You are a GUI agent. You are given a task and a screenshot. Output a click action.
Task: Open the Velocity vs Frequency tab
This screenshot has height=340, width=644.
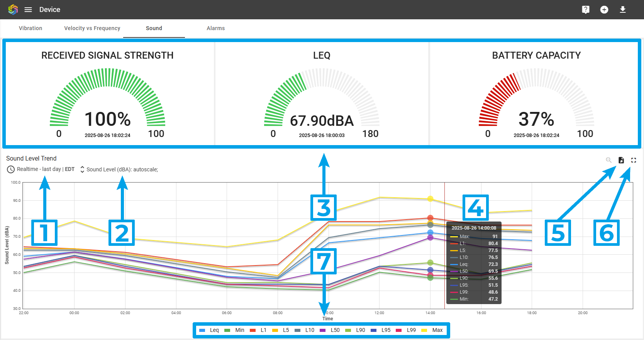[92, 28]
